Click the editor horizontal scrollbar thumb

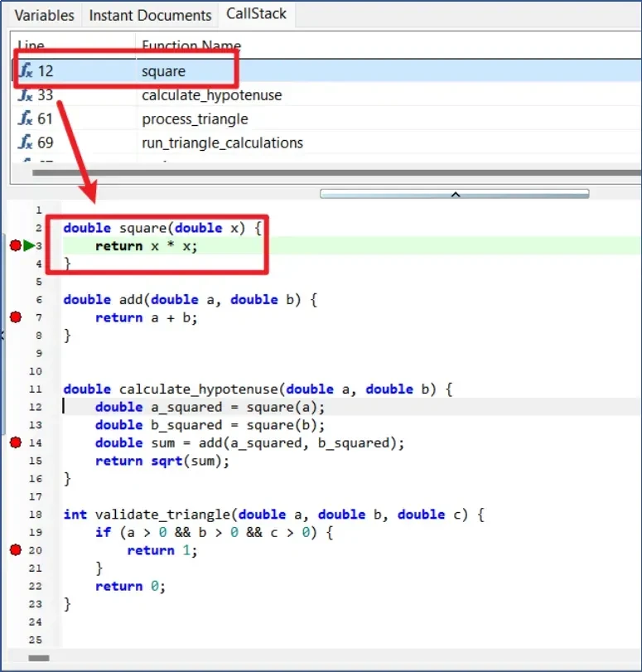pyautogui.click(x=39, y=658)
